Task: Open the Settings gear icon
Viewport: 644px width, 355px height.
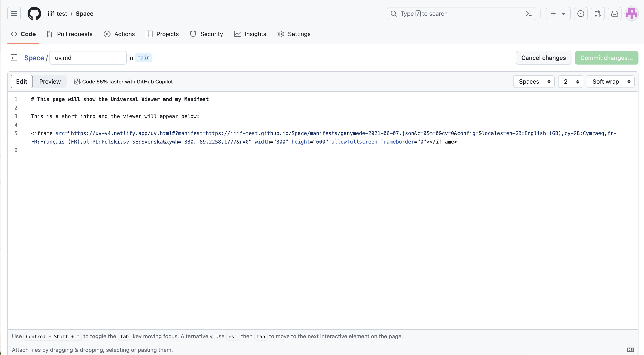Action: click(281, 34)
